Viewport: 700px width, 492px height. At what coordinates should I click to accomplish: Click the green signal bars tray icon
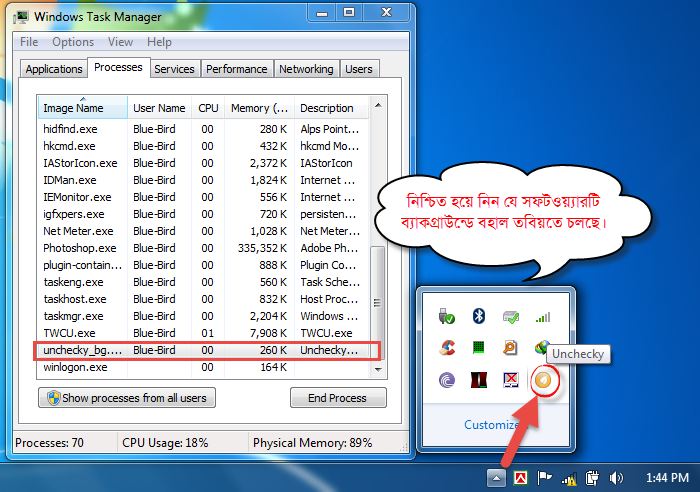point(543,317)
